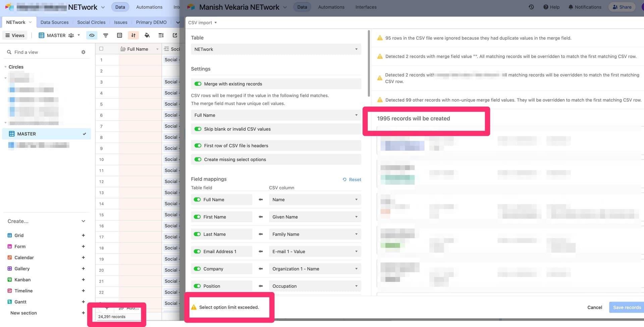Screen dimensions: 644x327
Task: Open the merge field dropdown showing Full Name
Action: point(276,115)
